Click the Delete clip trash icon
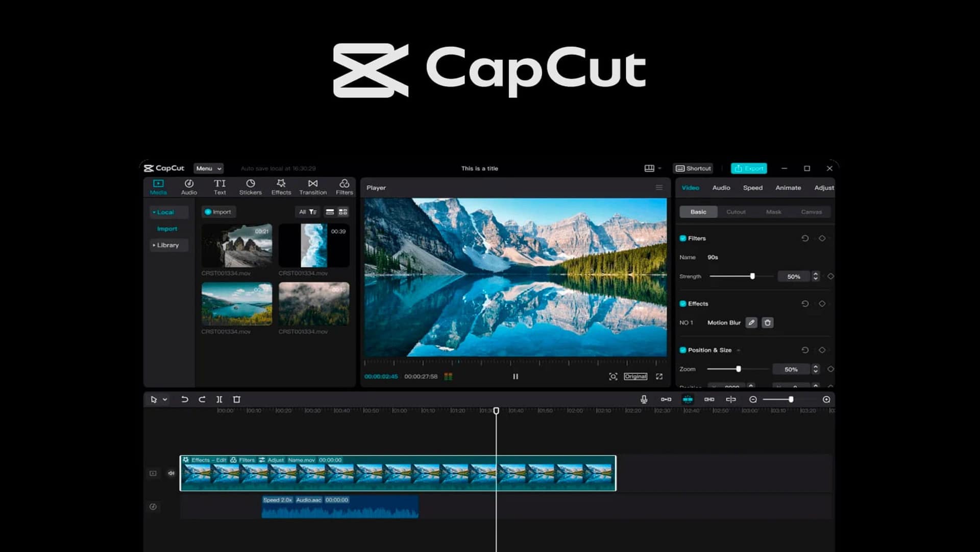Viewport: 980px width, 552px height. coord(237,399)
